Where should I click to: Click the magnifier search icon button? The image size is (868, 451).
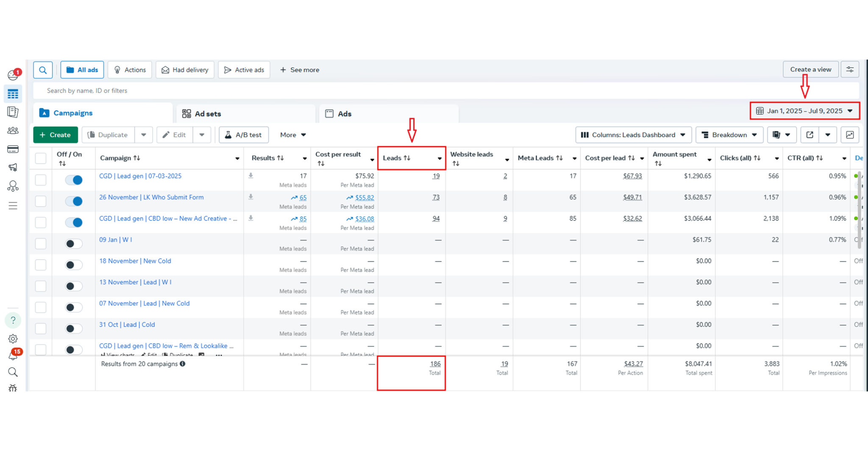tap(43, 70)
